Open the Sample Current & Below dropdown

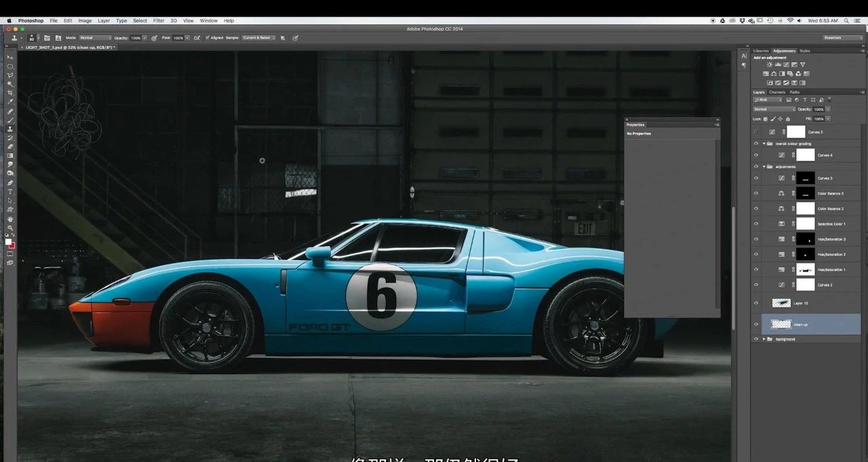[x=258, y=38]
